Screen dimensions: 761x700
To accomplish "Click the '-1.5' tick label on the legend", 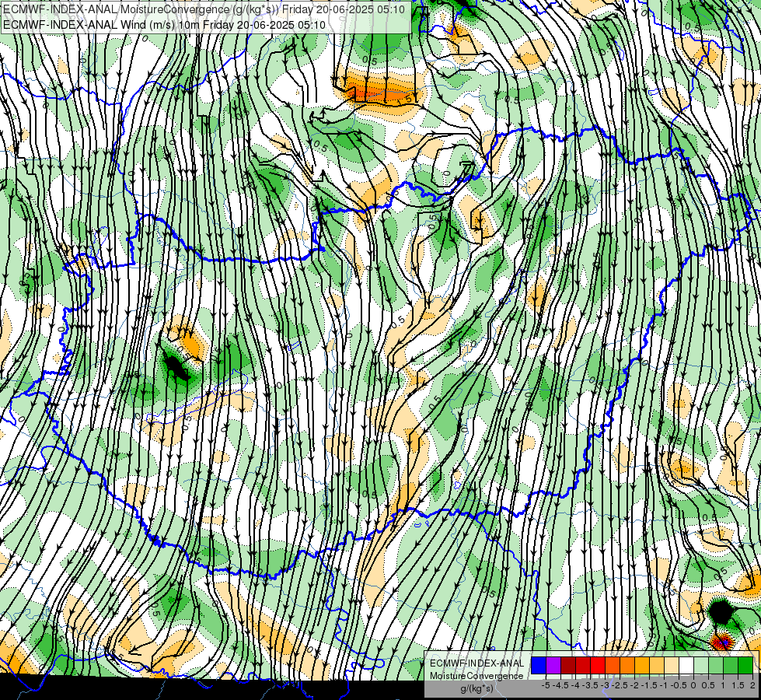I will (x=649, y=685).
